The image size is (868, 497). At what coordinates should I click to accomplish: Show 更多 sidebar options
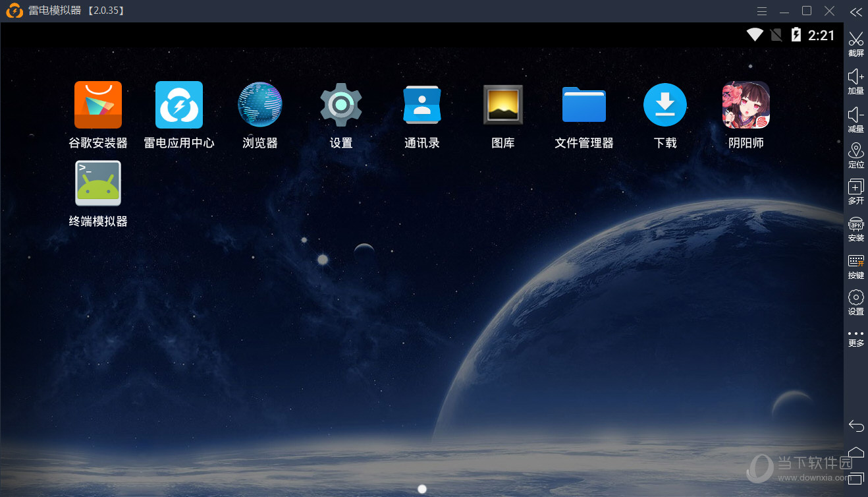point(856,337)
